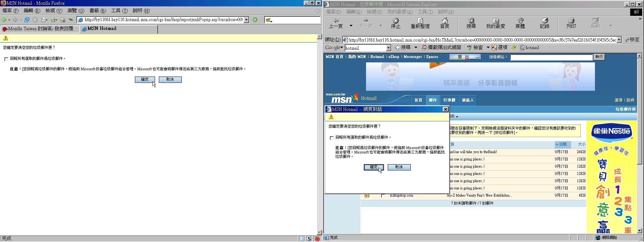Click the 重新整理 refresh button in Internet Explorer
The height and width of the screenshot is (242, 644).
click(420, 24)
